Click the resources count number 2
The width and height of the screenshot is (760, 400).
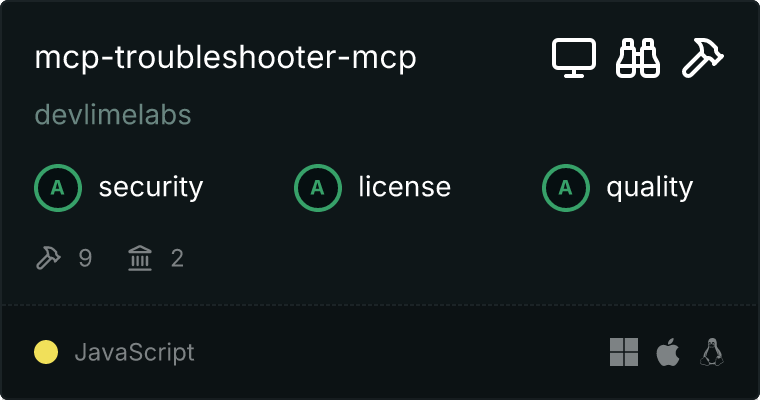177,258
